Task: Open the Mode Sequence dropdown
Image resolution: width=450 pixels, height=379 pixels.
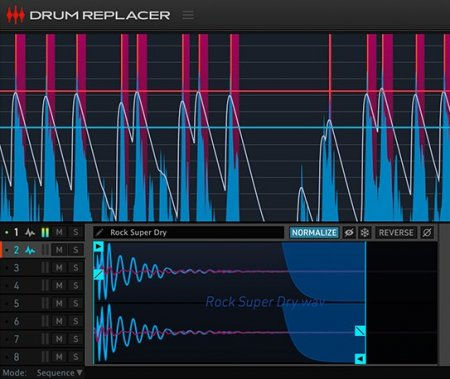Action: (x=59, y=373)
